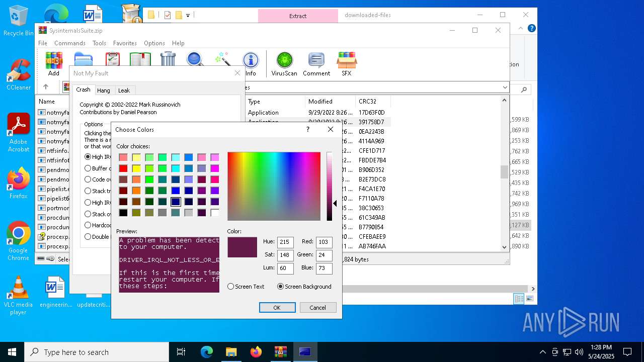Viewport: 644px width, 362px height.
Task: Pick the white color swatch
Action: pos(215,213)
